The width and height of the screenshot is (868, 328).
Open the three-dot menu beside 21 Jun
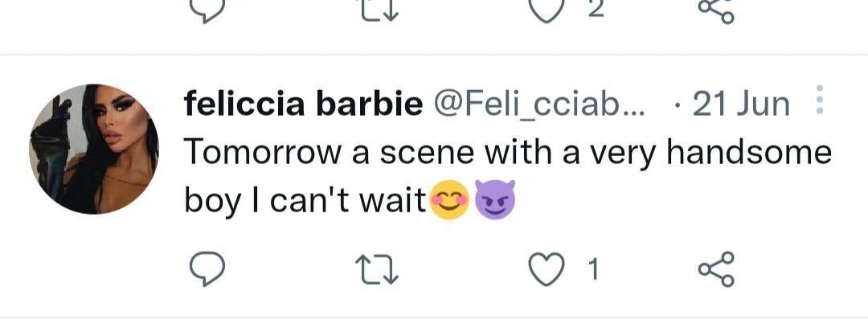pos(820,103)
